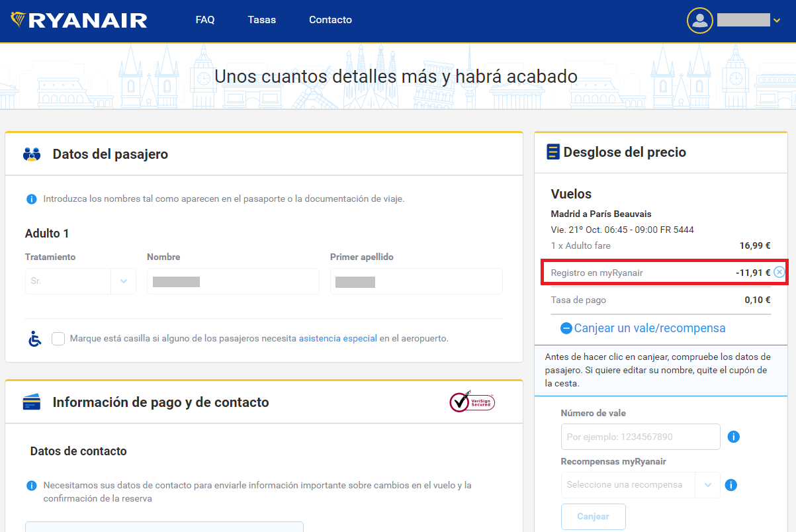Click the passengers icon beside Datos del pasajero
Viewport: 796px width, 532px height.
pos(32,154)
